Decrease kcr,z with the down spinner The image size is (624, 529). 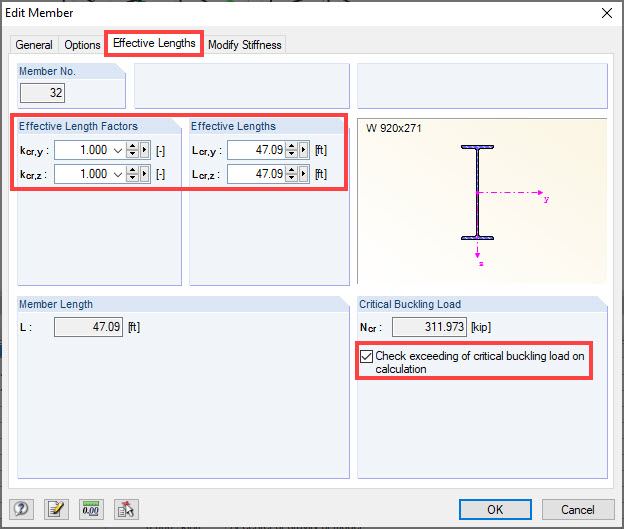point(133,178)
